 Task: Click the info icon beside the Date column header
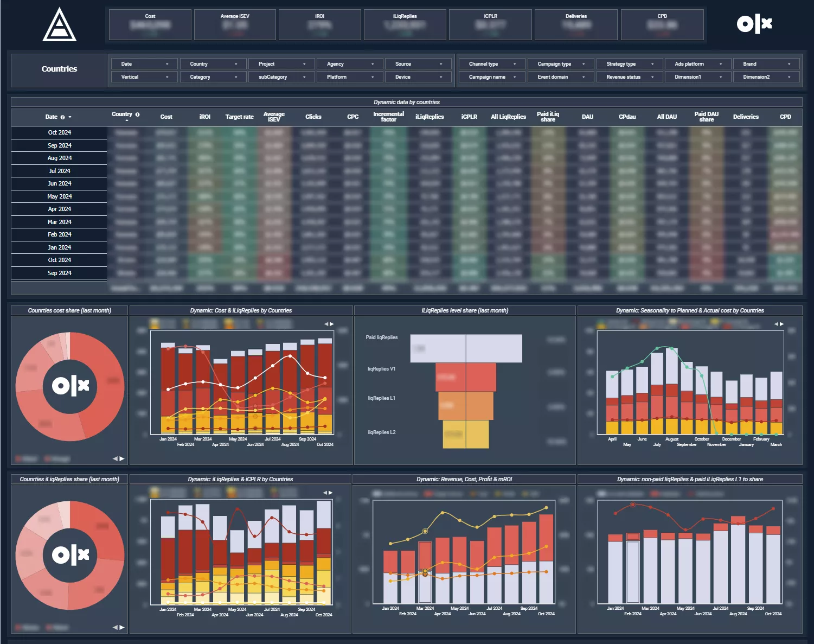62,117
